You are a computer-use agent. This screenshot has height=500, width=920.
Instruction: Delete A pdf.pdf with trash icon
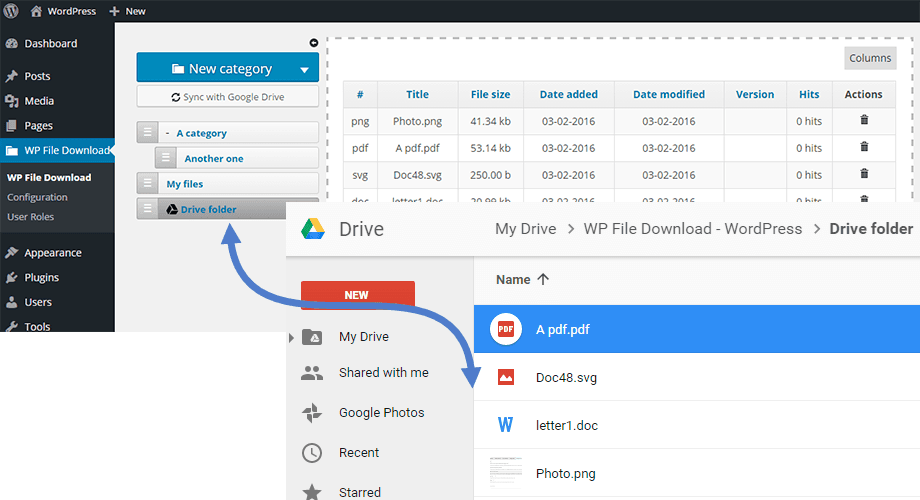(x=864, y=147)
